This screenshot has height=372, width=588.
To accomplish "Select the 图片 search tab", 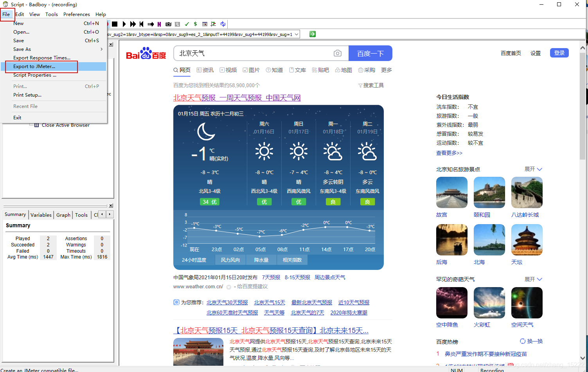I will (x=251, y=70).
